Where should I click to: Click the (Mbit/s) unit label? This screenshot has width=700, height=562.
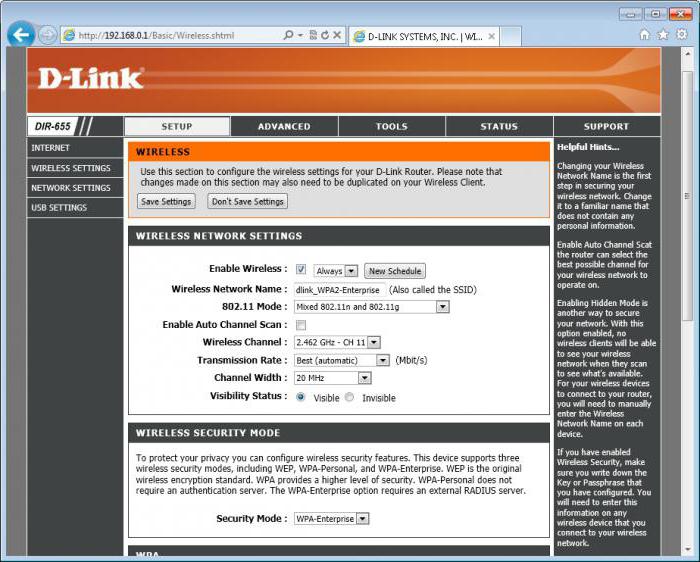tap(411, 360)
